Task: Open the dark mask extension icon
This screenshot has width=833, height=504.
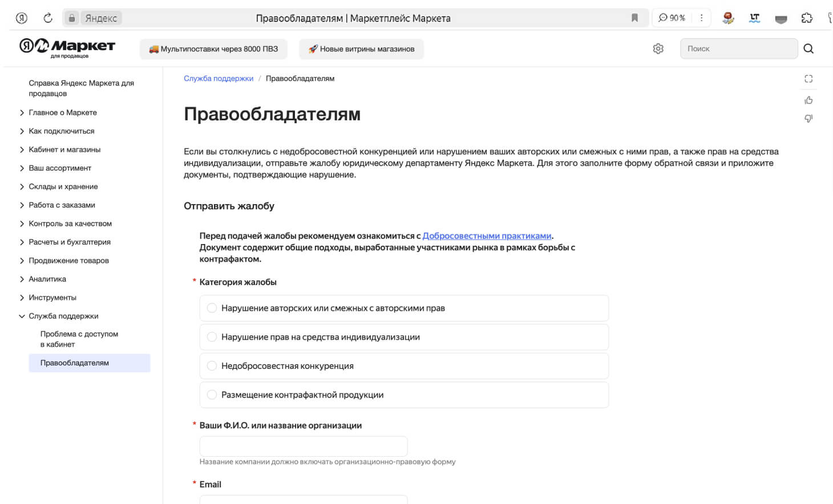Action: (x=781, y=19)
